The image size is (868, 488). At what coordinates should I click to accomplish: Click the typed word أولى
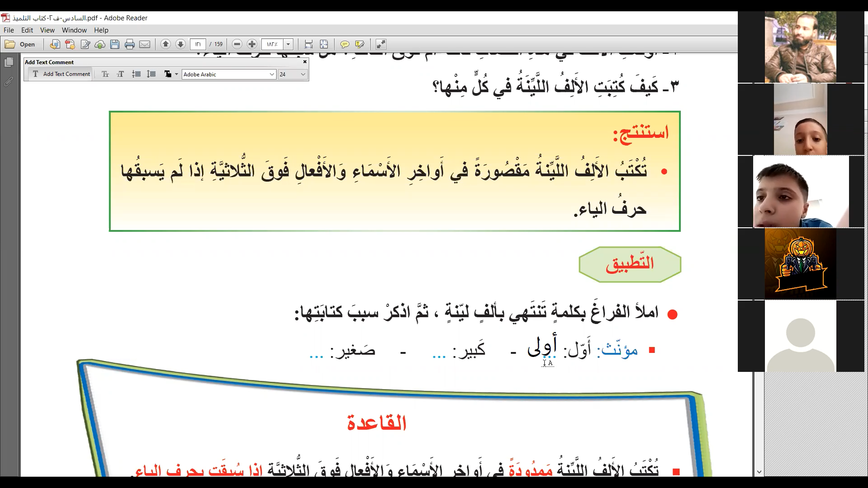(542, 347)
